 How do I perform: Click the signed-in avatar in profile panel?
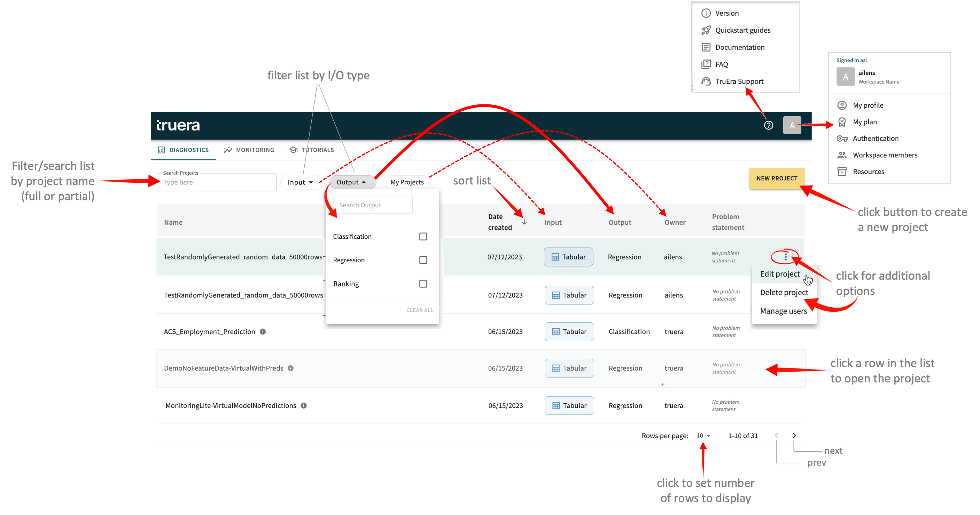845,77
